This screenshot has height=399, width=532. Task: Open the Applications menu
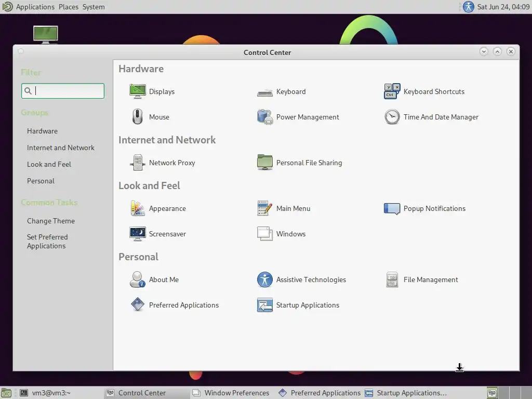click(35, 7)
